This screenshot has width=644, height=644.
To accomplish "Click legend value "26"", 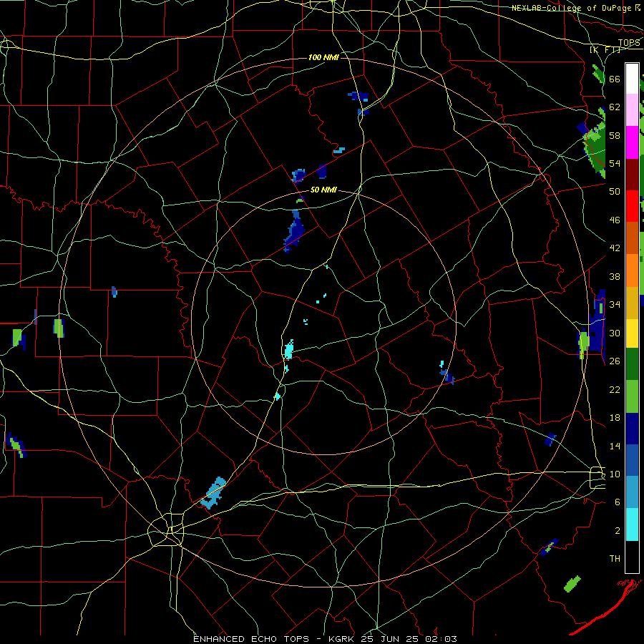I will pyautogui.click(x=615, y=361).
